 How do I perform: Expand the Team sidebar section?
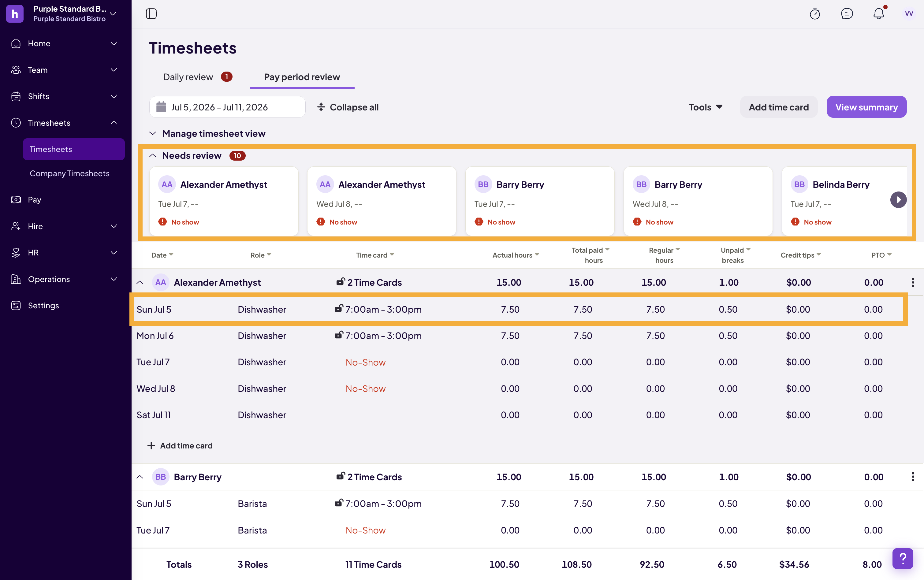(x=114, y=70)
